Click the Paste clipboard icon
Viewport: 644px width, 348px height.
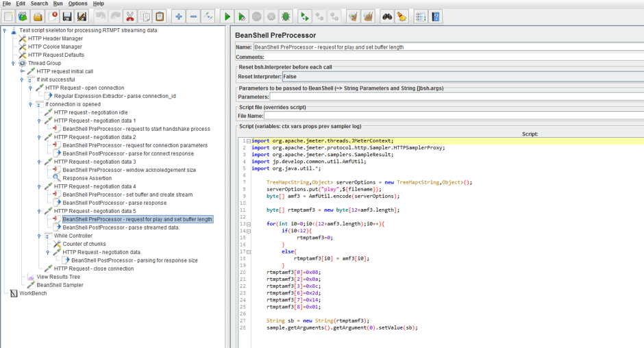coord(160,17)
